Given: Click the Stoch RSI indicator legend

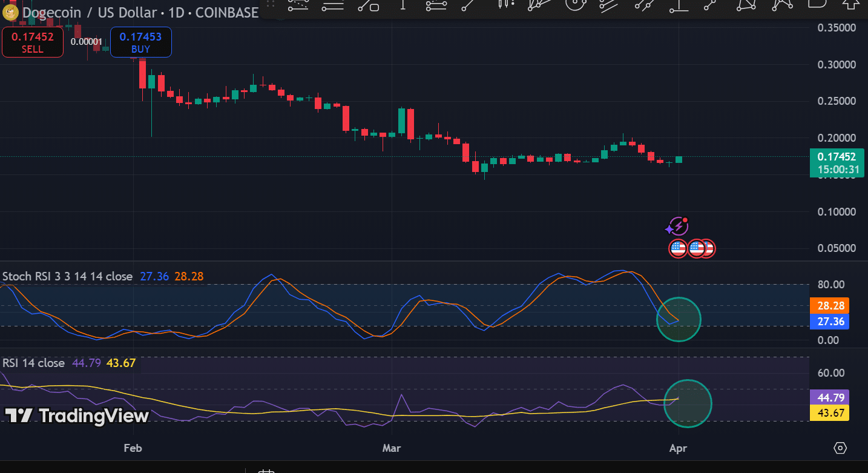Looking at the screenshot, I should [x=67, y=277].
